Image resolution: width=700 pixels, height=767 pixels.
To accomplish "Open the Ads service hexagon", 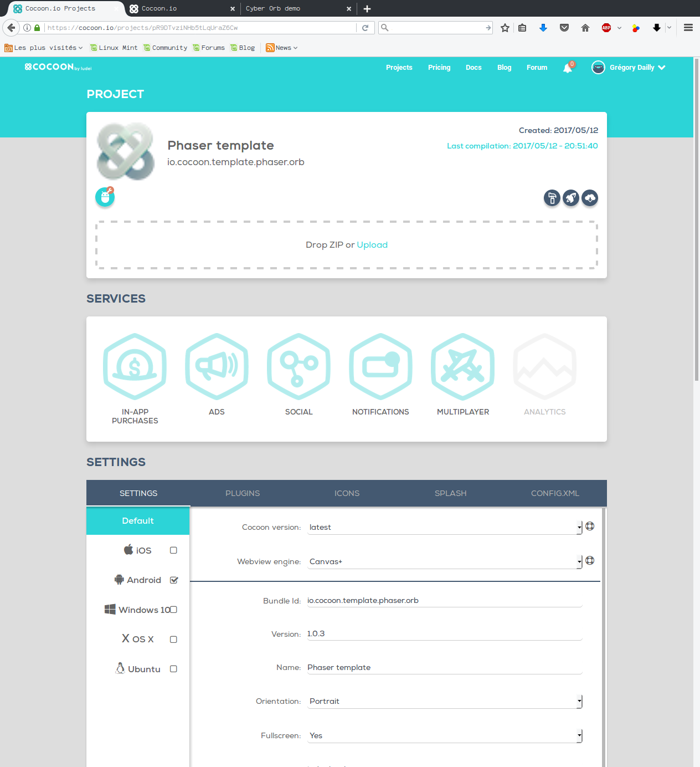I will (217, 366).
